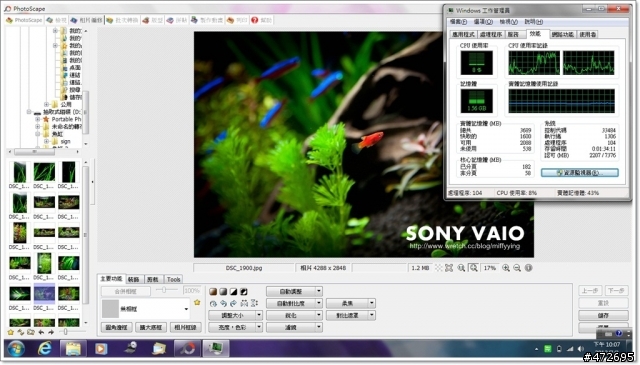Viewport: 640px width, 365px height.
Task: Click the folder tree horizontal scrollbar
Action: [x=34, y=152]
